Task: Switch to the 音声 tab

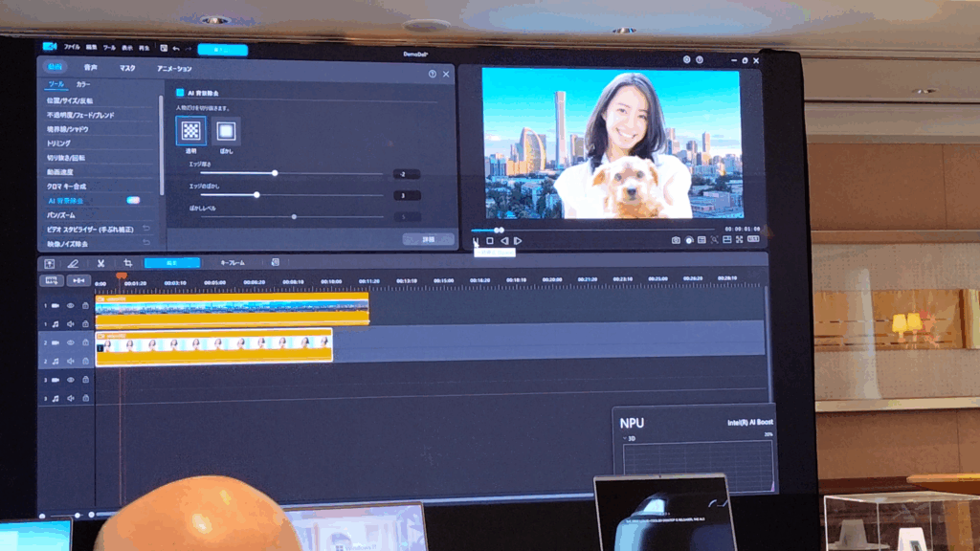Action: (91, 68)
